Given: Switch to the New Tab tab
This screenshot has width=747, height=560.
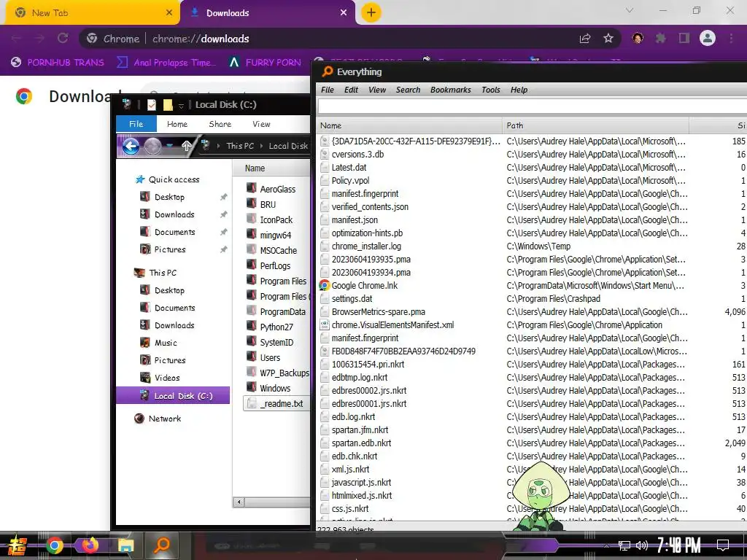Looking at the screenshot, I should pyautogui.click(x=90, y=13).
